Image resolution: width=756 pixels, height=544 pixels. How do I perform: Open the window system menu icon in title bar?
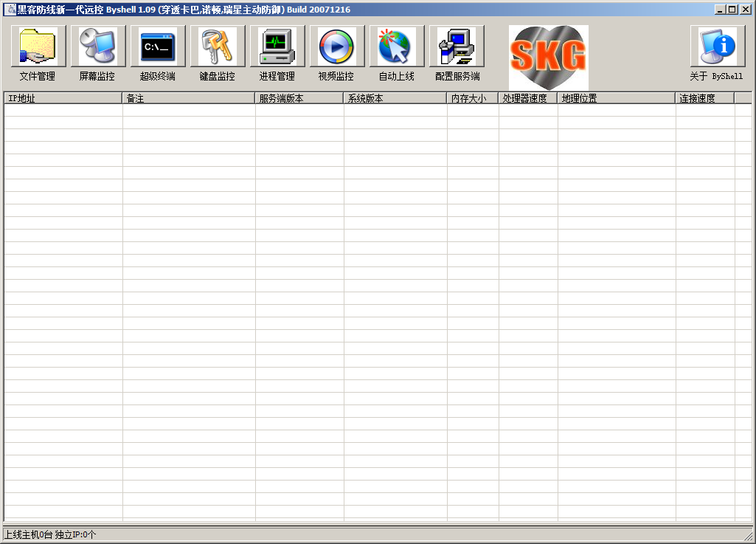coord(10,10)
